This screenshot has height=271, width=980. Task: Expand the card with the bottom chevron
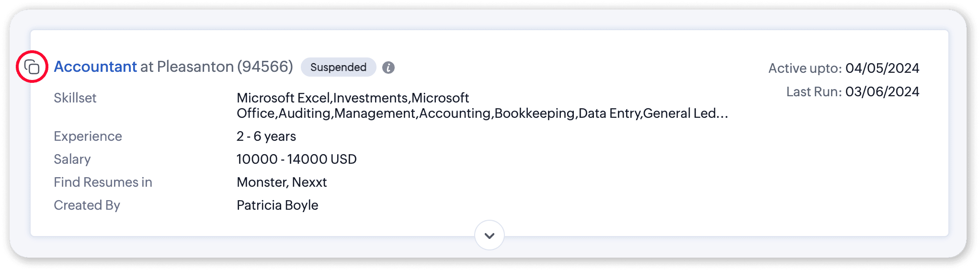489,235
